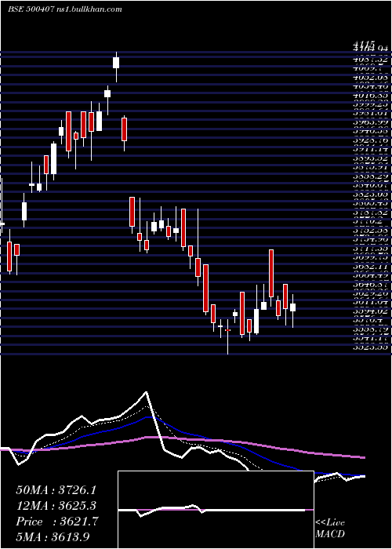
Task: Click the 3541.17 price axis label
Action: pos(372,339)
